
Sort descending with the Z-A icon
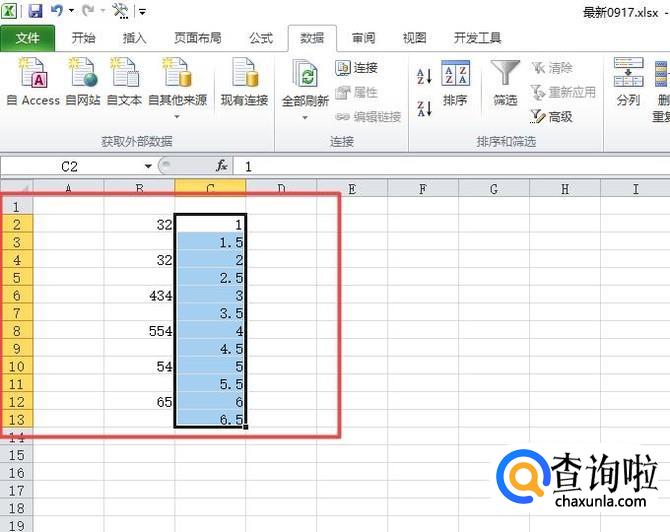tap(424, 107)
